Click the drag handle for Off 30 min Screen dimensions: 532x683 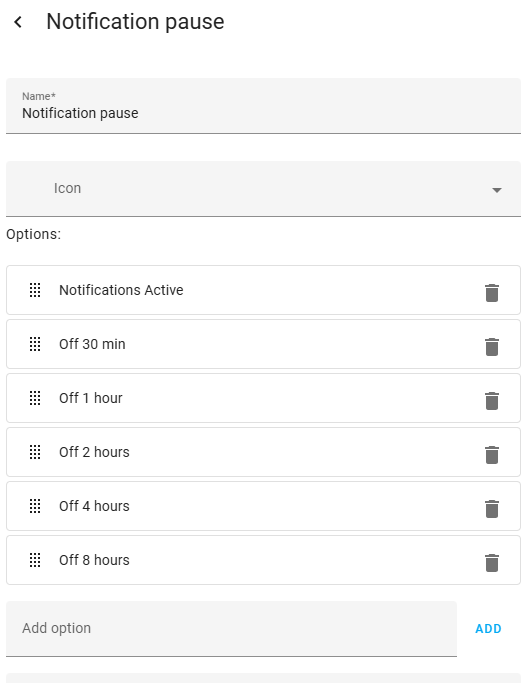click(x=35, y=344)
